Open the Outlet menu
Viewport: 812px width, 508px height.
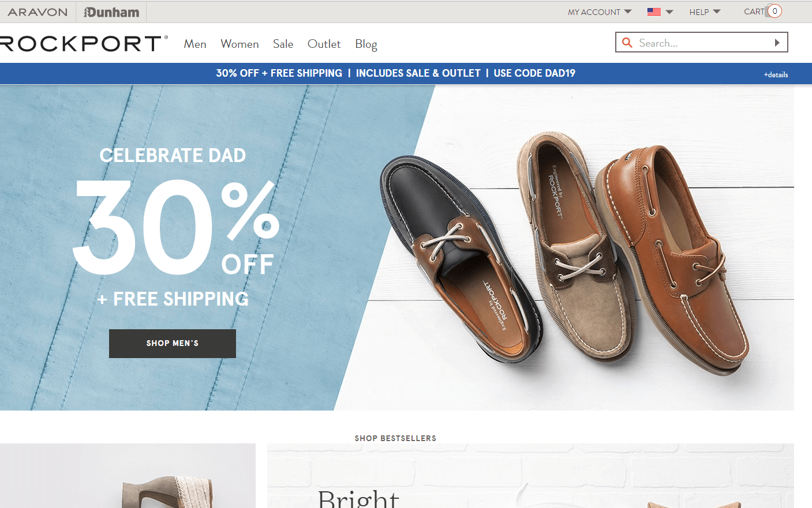click(324, 44)
